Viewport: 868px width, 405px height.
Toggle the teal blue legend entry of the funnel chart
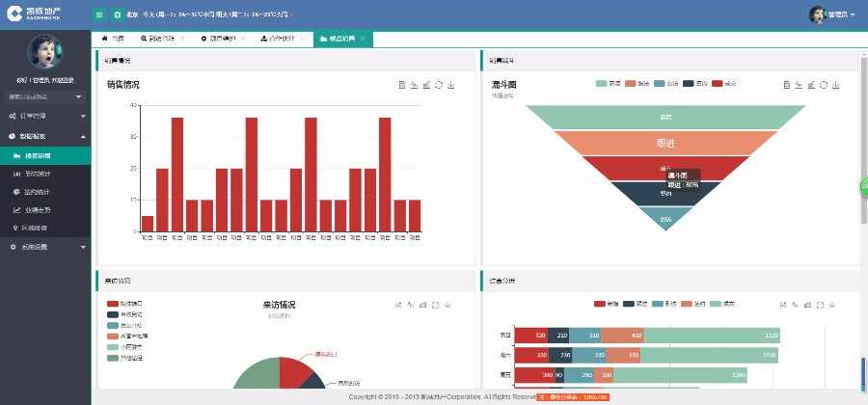click(x=665, y=84)
